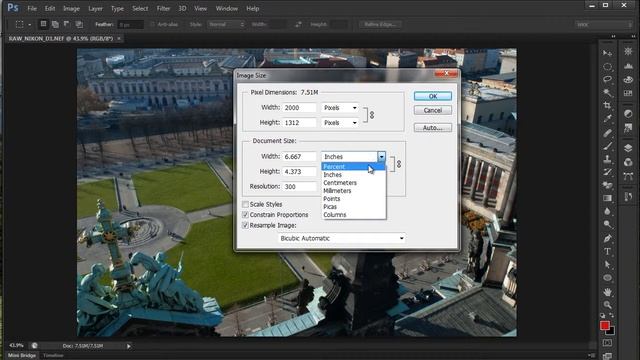Screen dimensions: 640x360
Task: Select the Move tool
Action: (607, 53)
